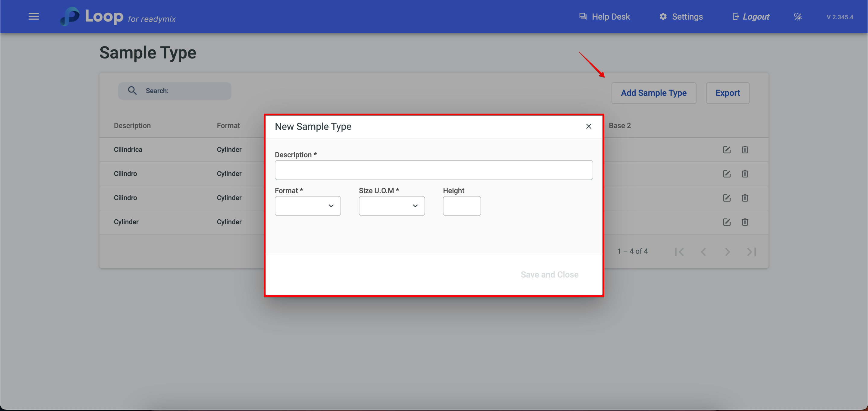Open Help Desk from top bar
Viewport: 868px width, 411px height.
[604, 17]
